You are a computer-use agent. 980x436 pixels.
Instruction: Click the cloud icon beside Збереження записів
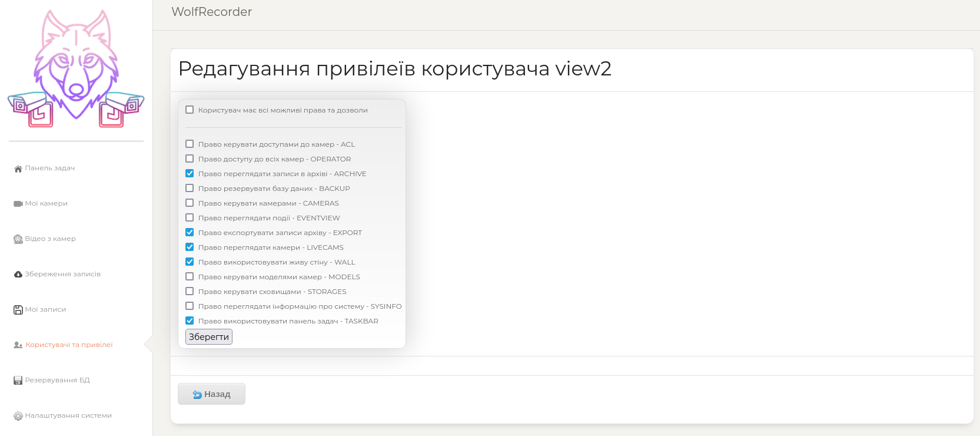[18, 275]
